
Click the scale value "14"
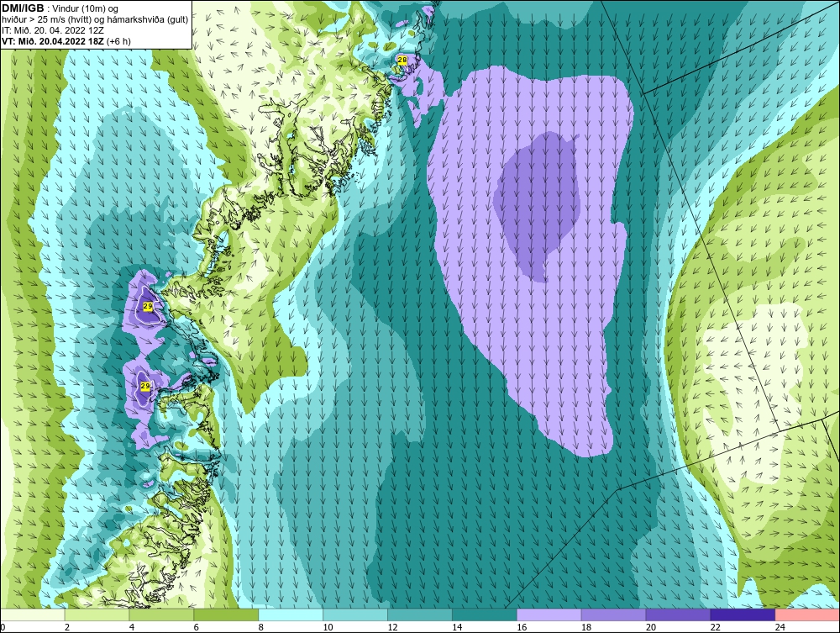(x=457, y=627)
